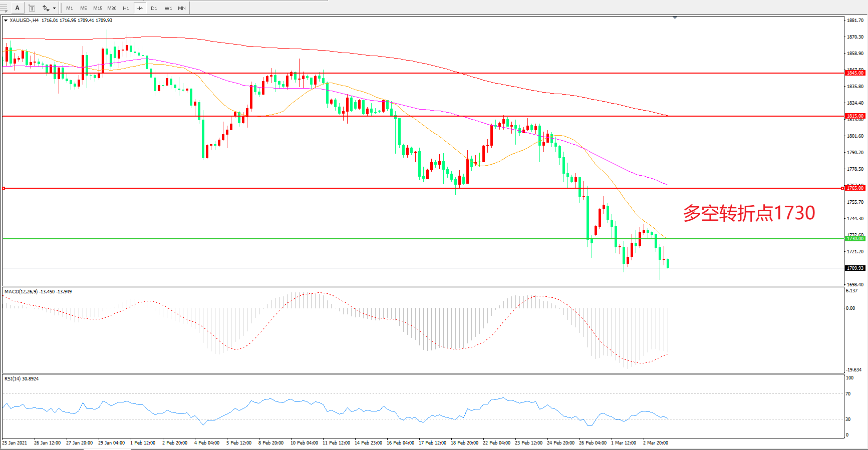Click the chart shift triangle marker
Screen dimensions: 868x450
pos(675,18)
